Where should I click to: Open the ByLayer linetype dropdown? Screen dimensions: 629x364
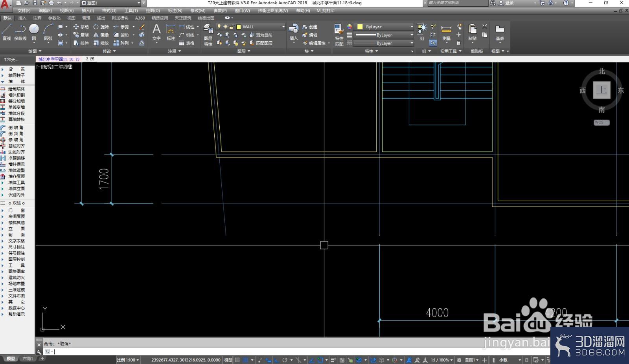(412, 43)
